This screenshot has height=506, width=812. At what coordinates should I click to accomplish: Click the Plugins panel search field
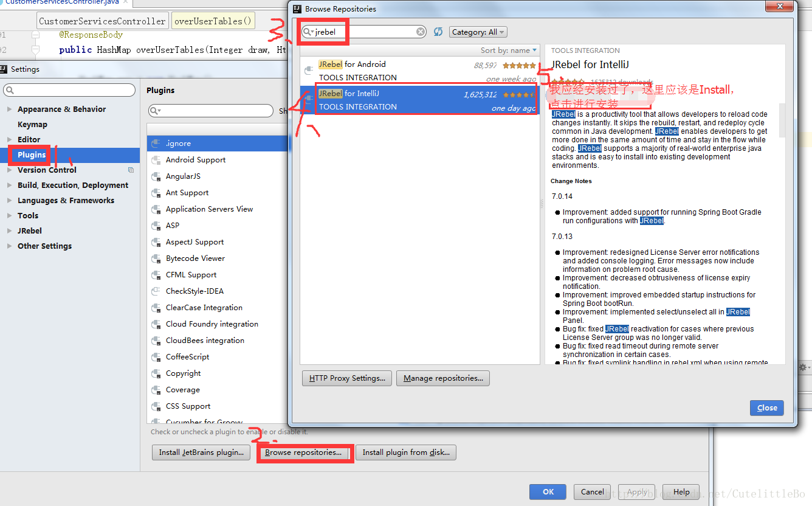point(211,111)
